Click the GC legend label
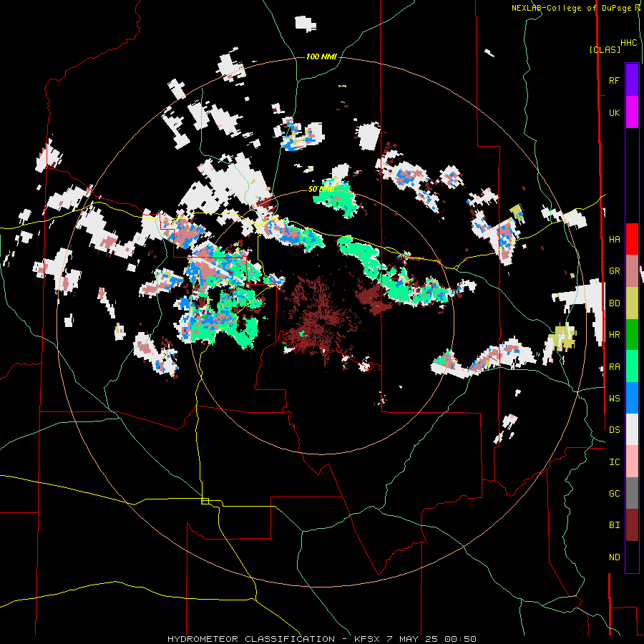 [614, 493]
